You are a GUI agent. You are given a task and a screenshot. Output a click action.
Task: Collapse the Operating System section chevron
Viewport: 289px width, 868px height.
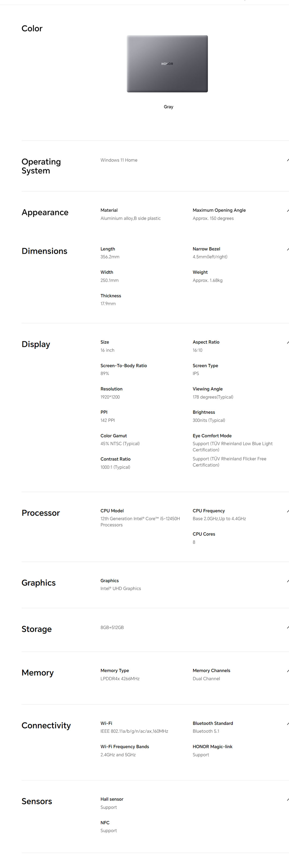point(288,160)
